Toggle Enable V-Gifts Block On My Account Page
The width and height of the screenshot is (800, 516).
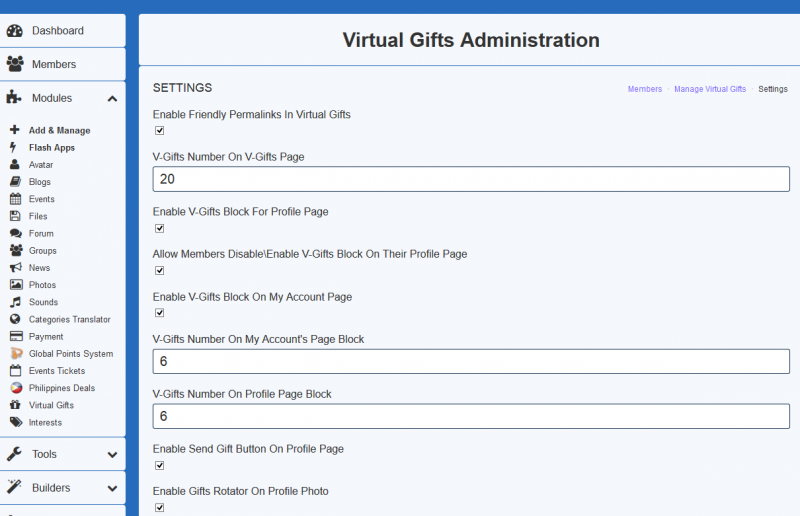(x=160, y=313)
